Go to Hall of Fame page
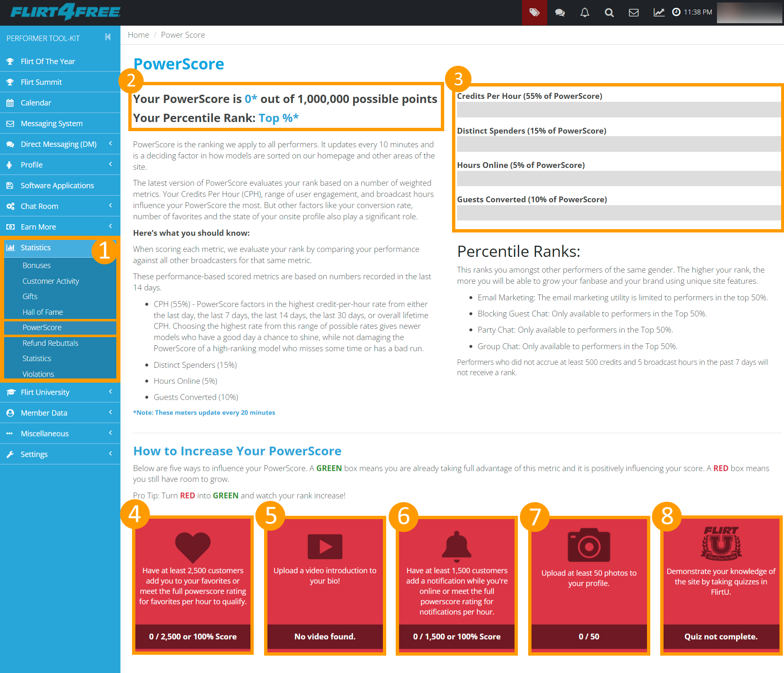 43,312
